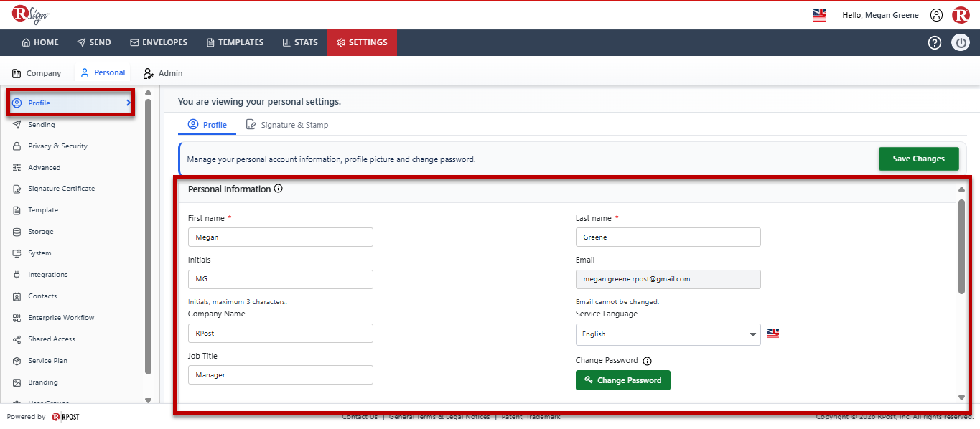Switch to Signature & Stamp tab
Viewport: 980px width, 429px height.
[x=287, y=125]
